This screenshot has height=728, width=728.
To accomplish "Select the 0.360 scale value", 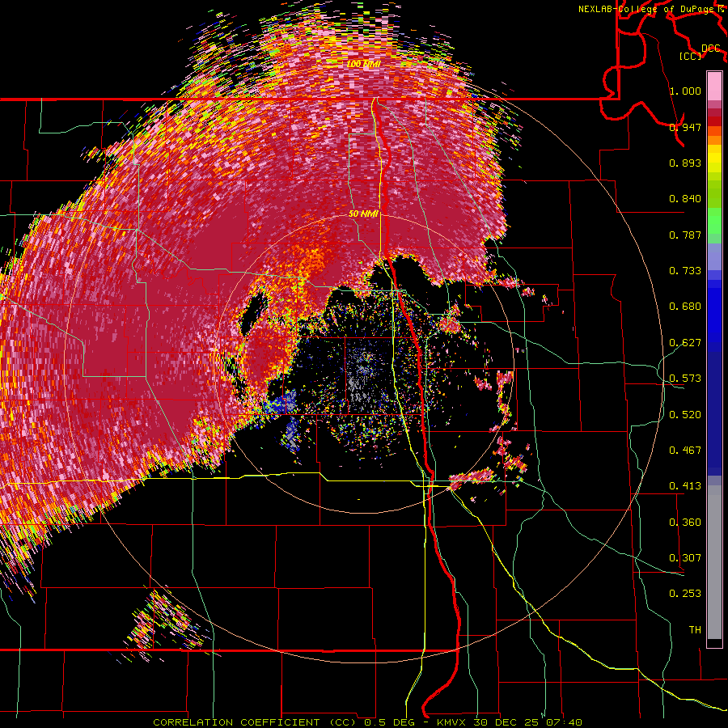I will point(685,523).
